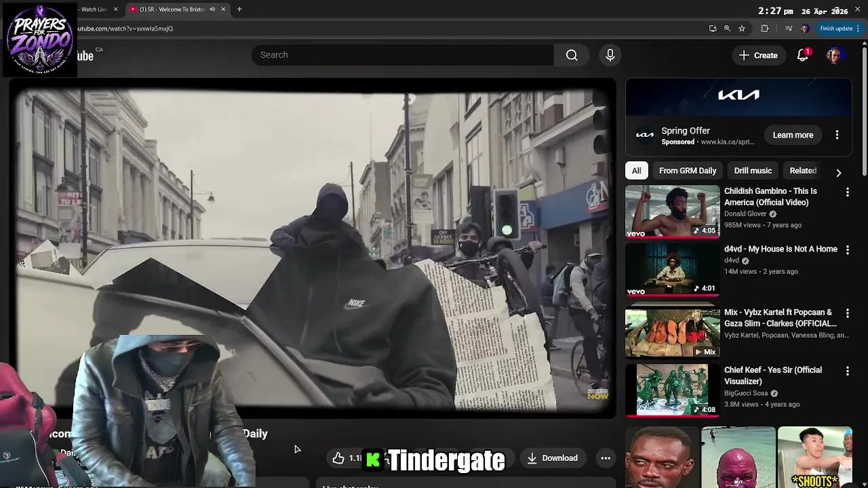Open options for d4vd video

point(847,250)
